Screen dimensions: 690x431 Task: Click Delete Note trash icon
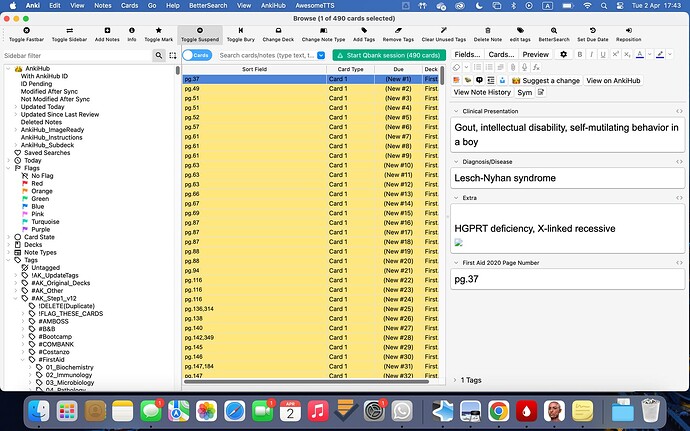click(x=488, y=30)
